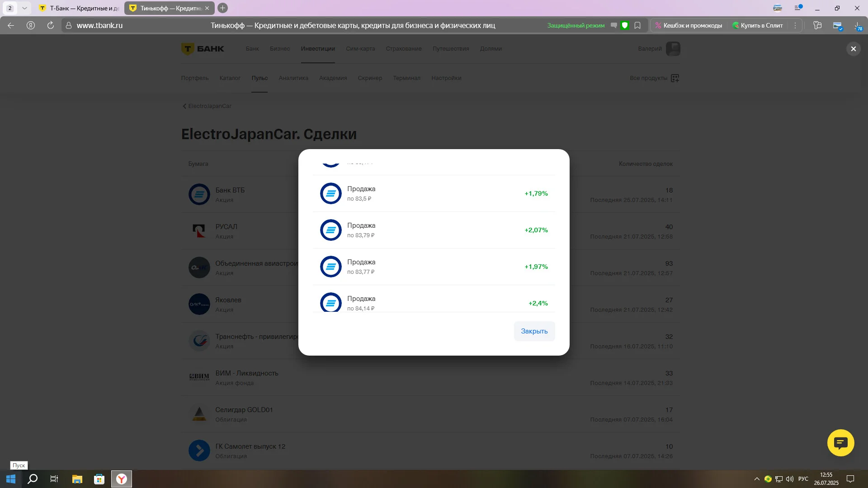Open the three-dots menu beside Купить в Сплит
The image size is (868, 488).
(x=795, y=25)
